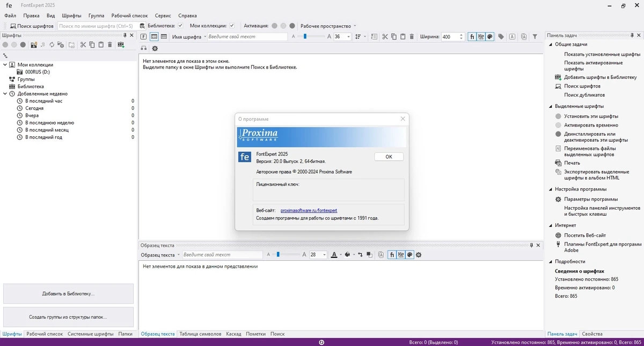Screen dimensions: 644x346
Task: Click Поиск шрифтов toolbar button
Action: (x=32, y=26)
